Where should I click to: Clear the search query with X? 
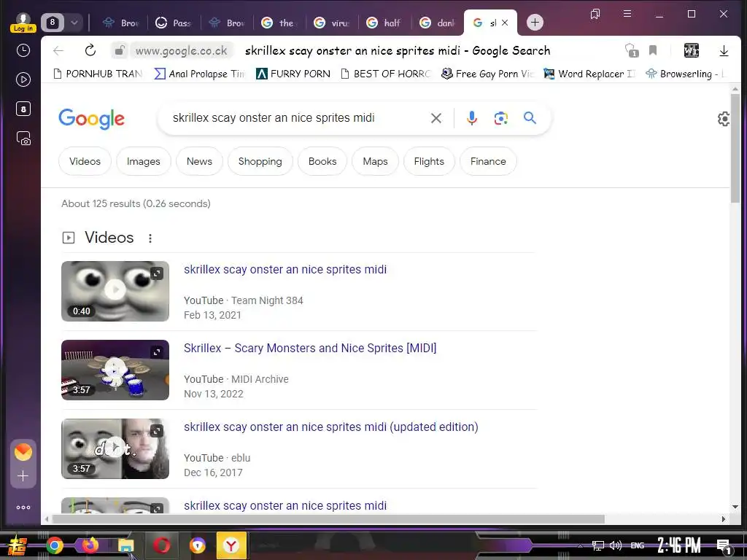pos(436,118)
